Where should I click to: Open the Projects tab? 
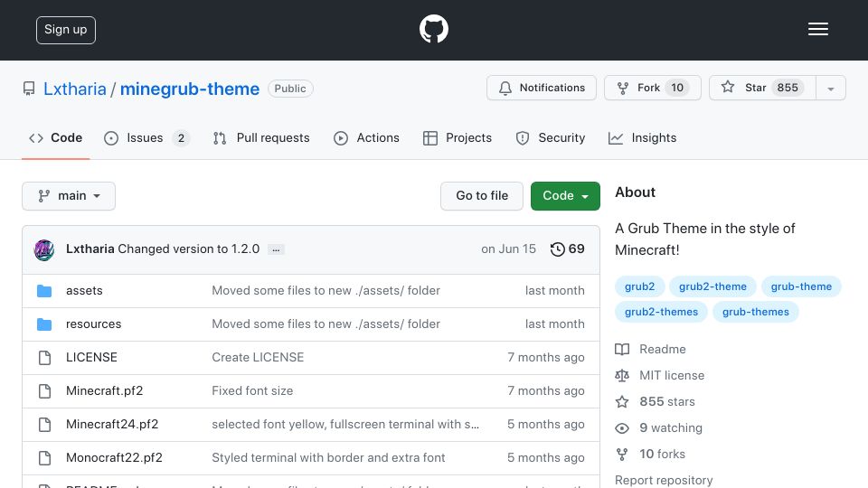[458, 137]
